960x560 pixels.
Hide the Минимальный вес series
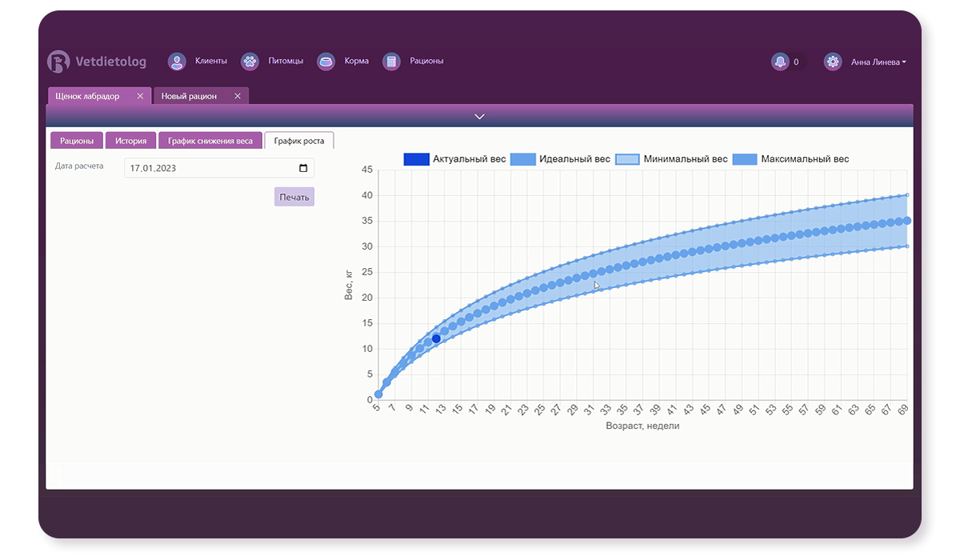[672, 159]
